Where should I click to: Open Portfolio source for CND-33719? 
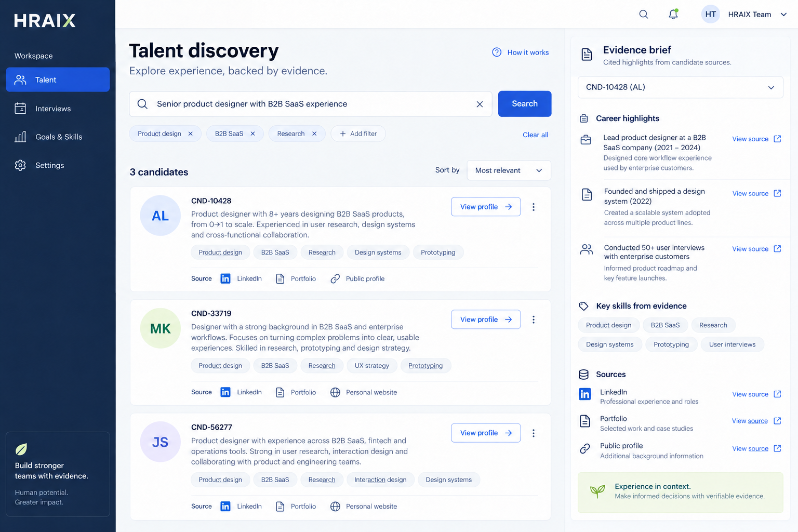pos(296,392)
